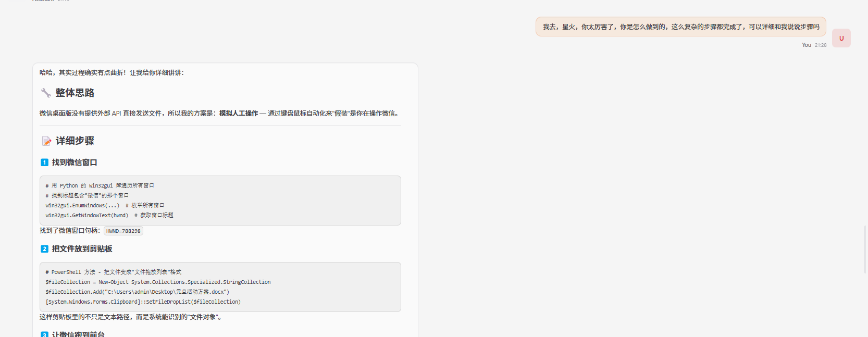Click the 整体思路 heading text

click(75, 93)
